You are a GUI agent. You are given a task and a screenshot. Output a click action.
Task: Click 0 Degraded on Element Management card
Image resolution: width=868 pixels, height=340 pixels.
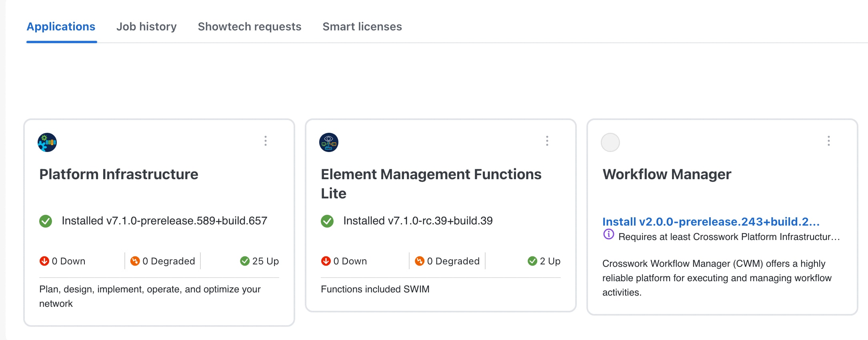click(x=453, y=261)
